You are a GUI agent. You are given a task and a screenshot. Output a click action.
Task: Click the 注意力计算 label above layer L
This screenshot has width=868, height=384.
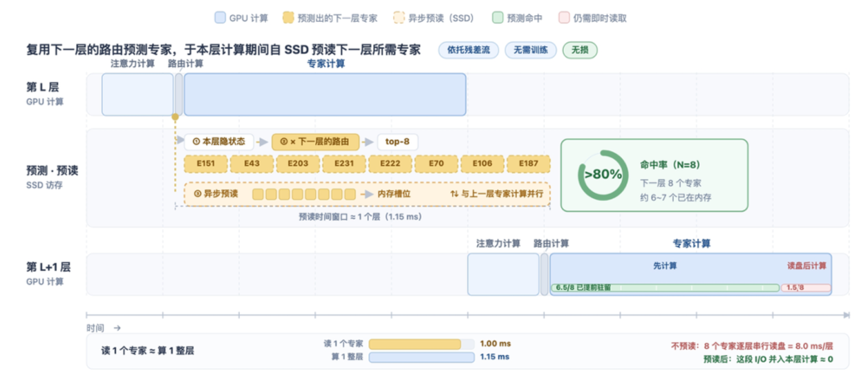point(133,64)
